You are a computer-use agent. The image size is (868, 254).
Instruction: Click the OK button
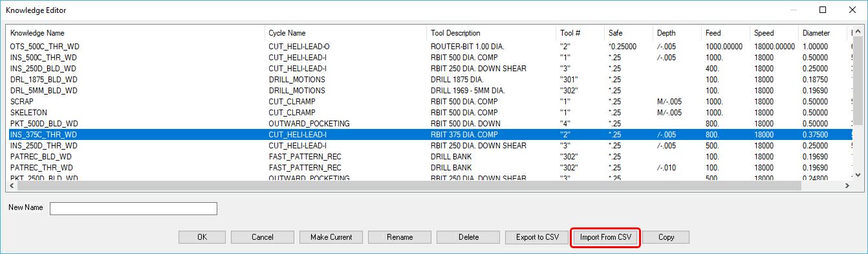(x=202, y=237)
